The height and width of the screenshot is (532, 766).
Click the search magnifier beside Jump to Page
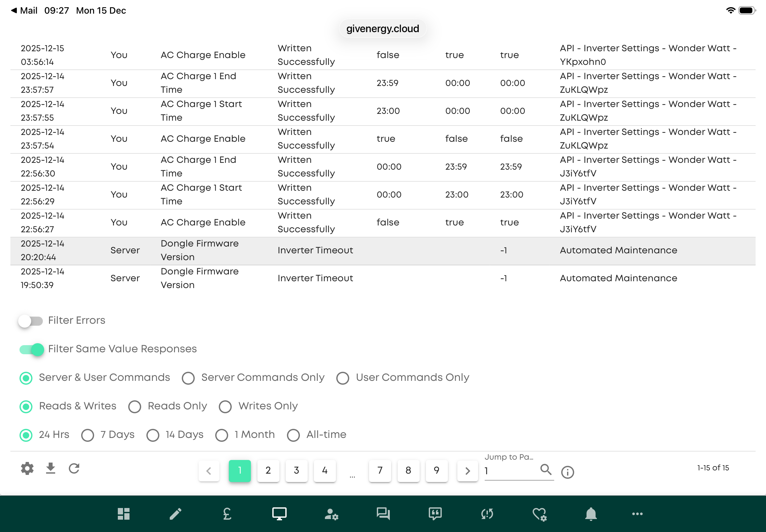point(546,469)
